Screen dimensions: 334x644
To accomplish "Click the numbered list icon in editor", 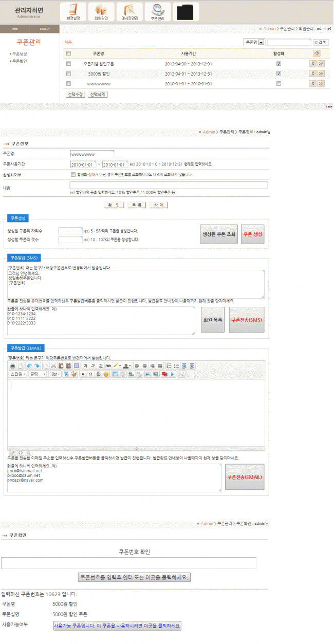I will click(x=169, y=365).
